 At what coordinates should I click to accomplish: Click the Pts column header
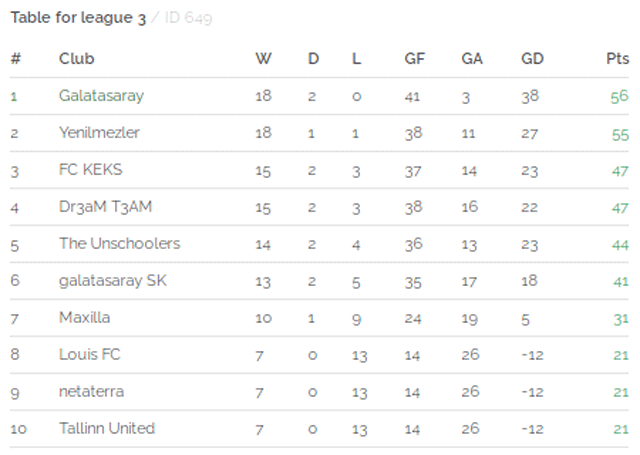[x=618, y=59]
